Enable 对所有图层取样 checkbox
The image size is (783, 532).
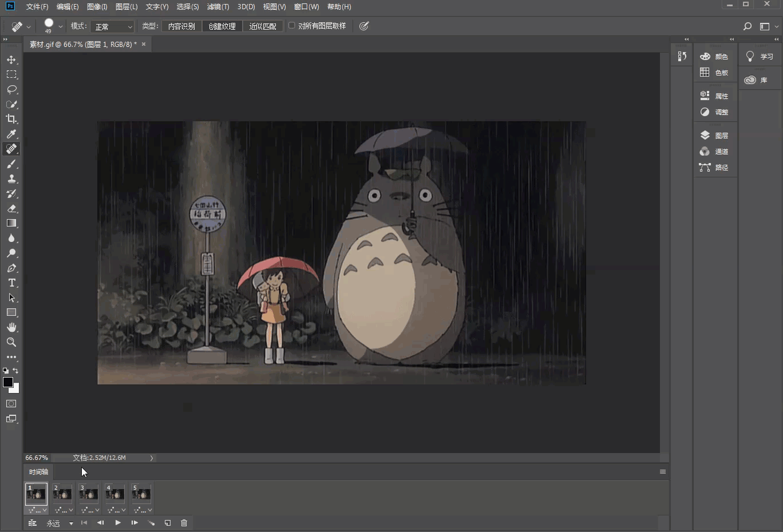[292, 26]
